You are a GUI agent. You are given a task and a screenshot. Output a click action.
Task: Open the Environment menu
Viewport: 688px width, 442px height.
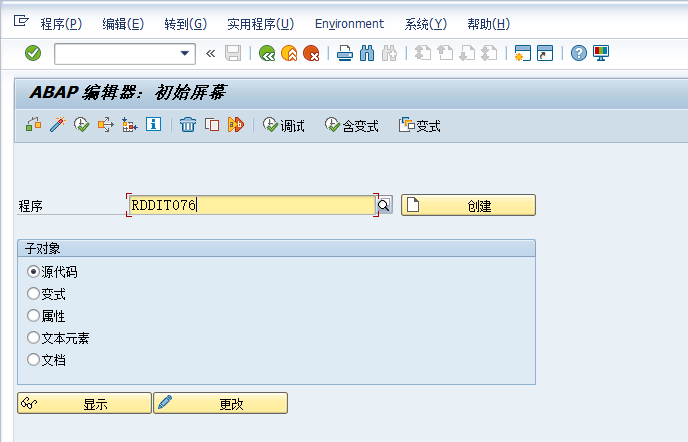(349, 24)
